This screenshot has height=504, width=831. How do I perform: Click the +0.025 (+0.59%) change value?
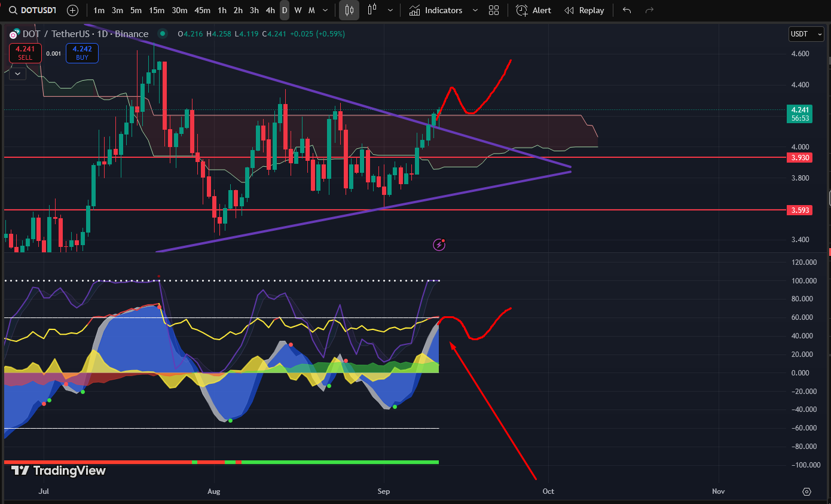[x=317, y=34]
